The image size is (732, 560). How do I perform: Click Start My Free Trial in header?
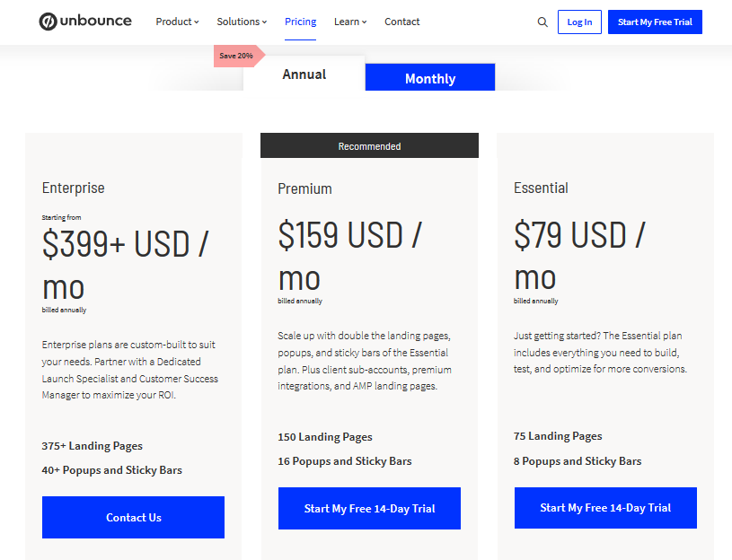click(655, 22)
